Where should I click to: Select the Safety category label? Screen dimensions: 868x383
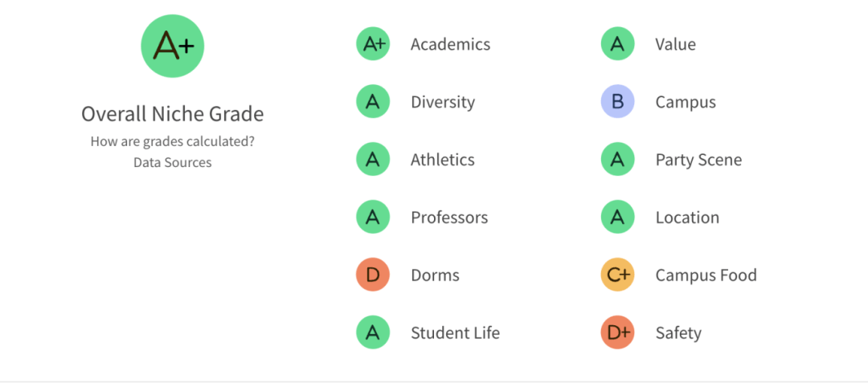678,333
